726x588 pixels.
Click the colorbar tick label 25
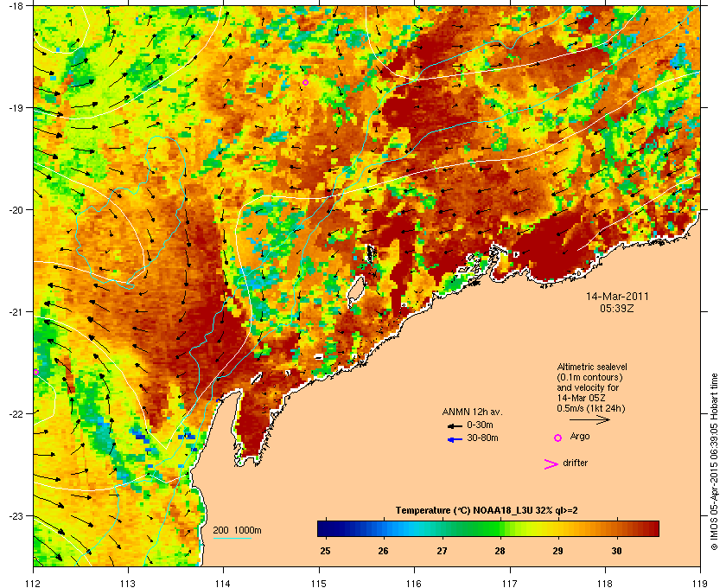click(326, 551)
